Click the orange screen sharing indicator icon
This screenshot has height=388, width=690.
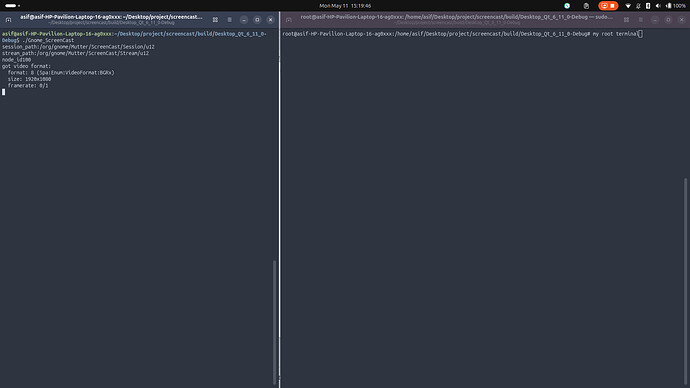[604, 6]
